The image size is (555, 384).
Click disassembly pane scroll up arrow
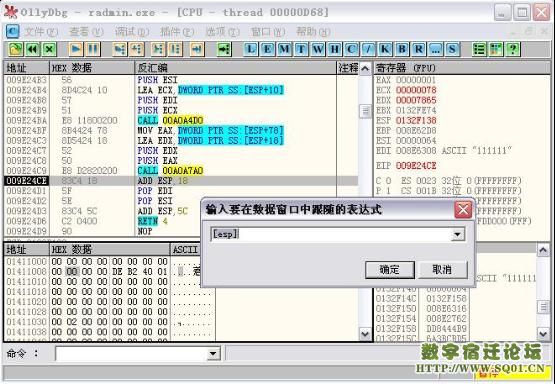click(x=366, y=68)
